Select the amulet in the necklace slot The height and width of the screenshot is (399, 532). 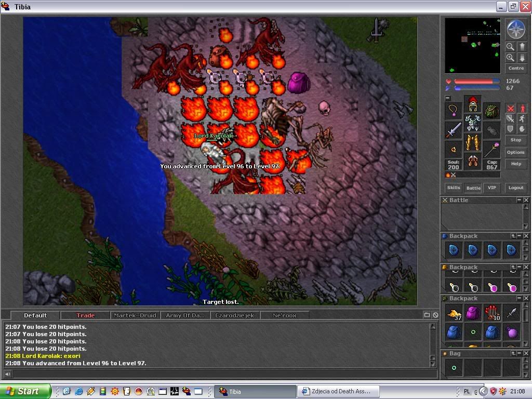click(454, 111)
